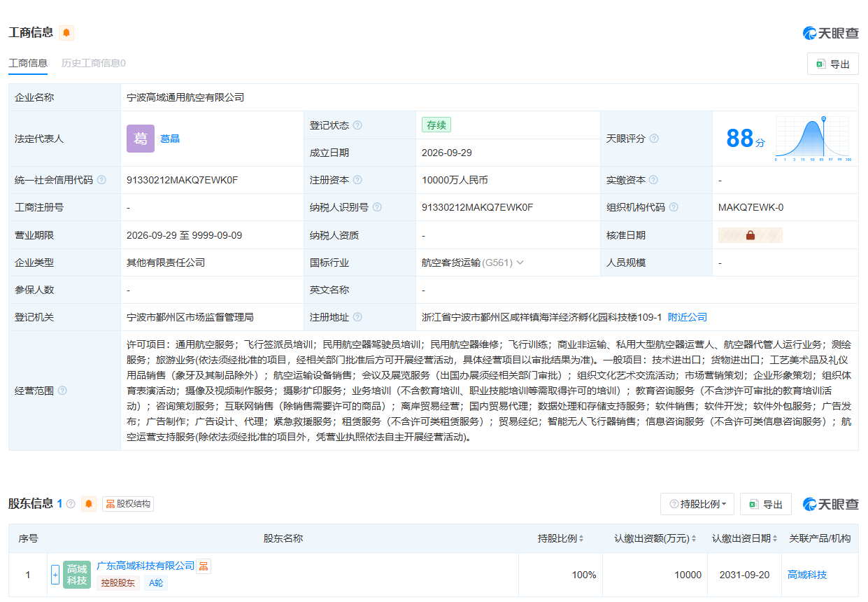The height and width of the screenshot is (602, 868).
Task: Click help icon next to 纳税人识别号
Action: [377, 207]
